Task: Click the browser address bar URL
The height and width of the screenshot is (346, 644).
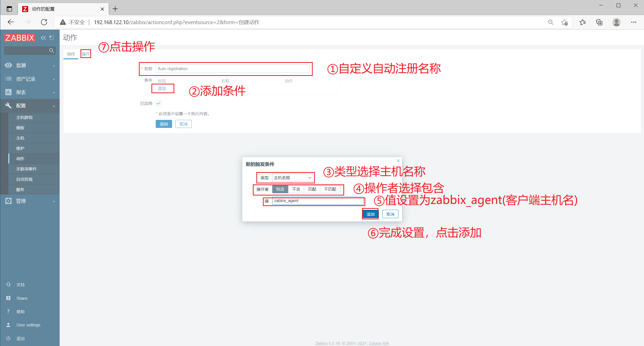Action: (177, 22)
